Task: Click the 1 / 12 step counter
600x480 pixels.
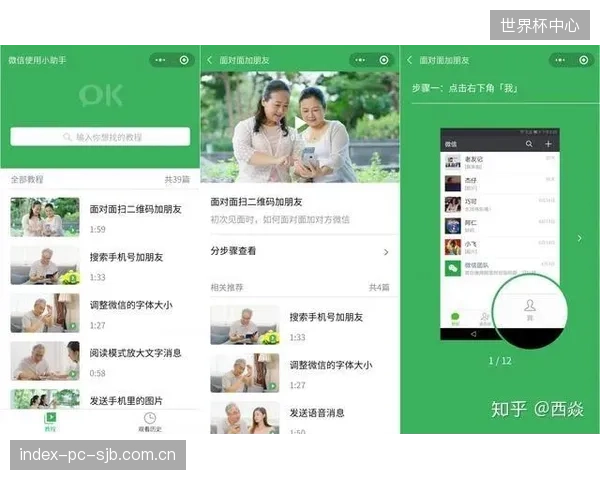Action: point(500,361)
